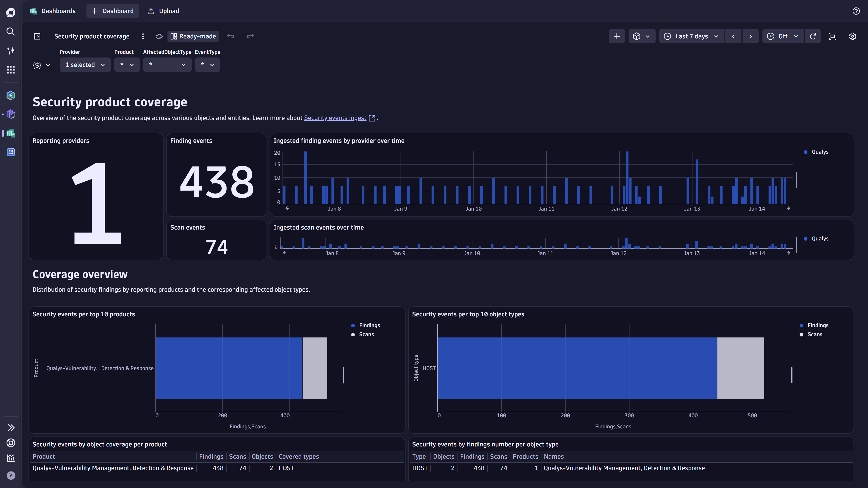Expand the Product filter dropdown
The image size is (868, 488).
tap(127, 65)
